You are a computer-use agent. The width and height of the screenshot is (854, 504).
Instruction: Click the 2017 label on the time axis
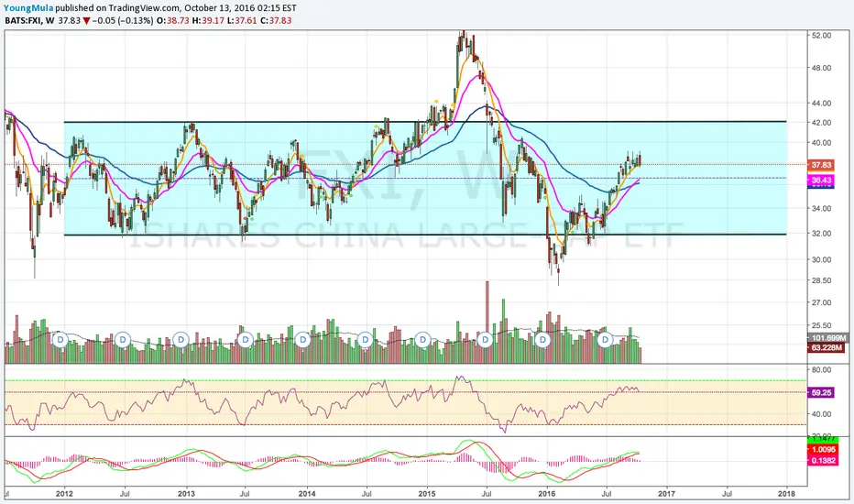666,494
